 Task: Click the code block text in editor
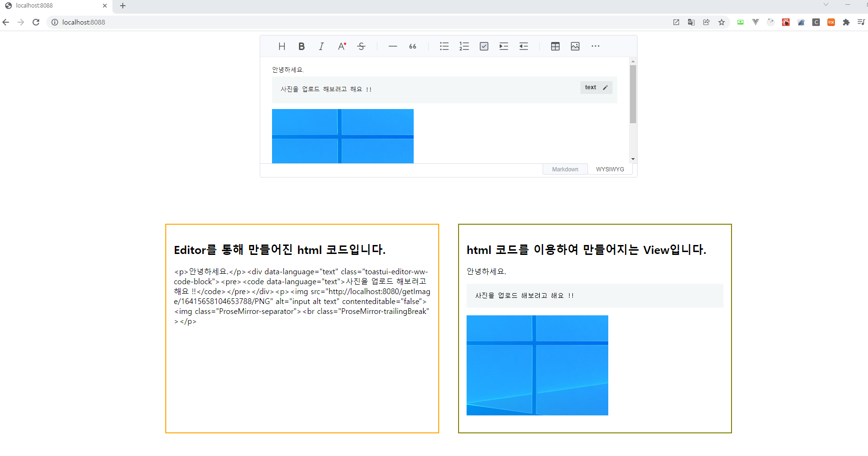click(326, 89)
